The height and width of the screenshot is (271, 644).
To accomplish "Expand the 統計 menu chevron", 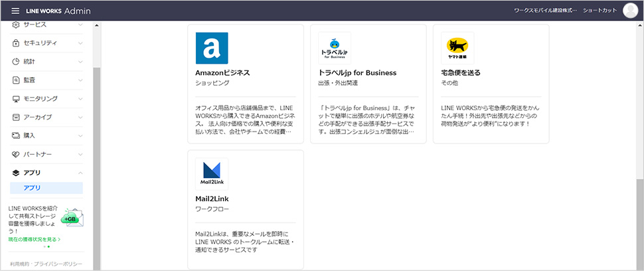I will (80, 62).
